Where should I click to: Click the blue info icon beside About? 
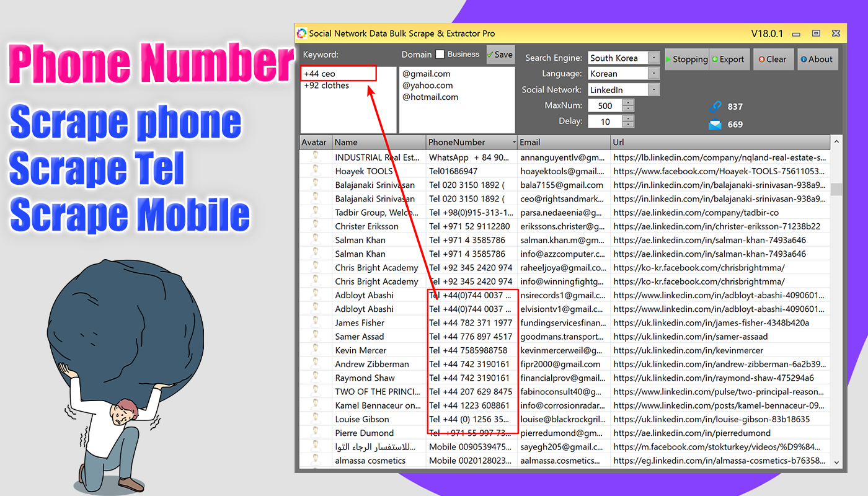coord(804,59)
